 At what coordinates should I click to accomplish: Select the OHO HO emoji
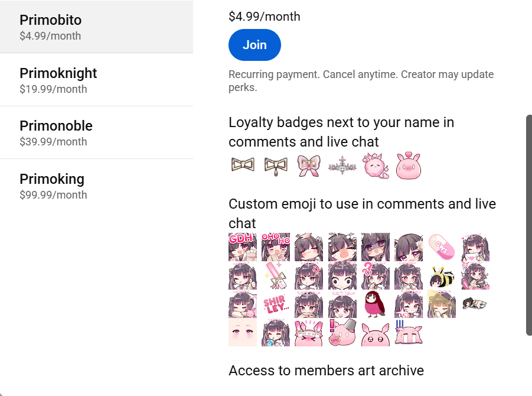pyautogui.click(x=276, y=247)
